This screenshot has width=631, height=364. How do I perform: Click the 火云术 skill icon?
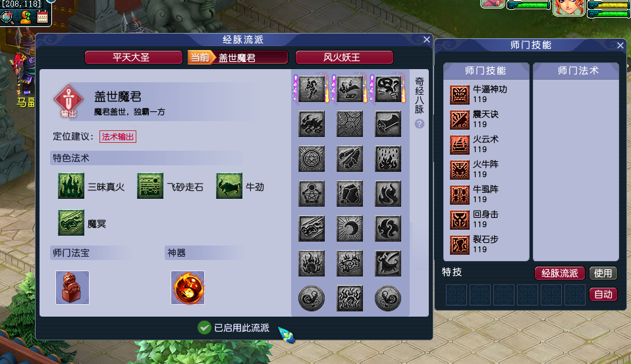[x=460, y=145]
